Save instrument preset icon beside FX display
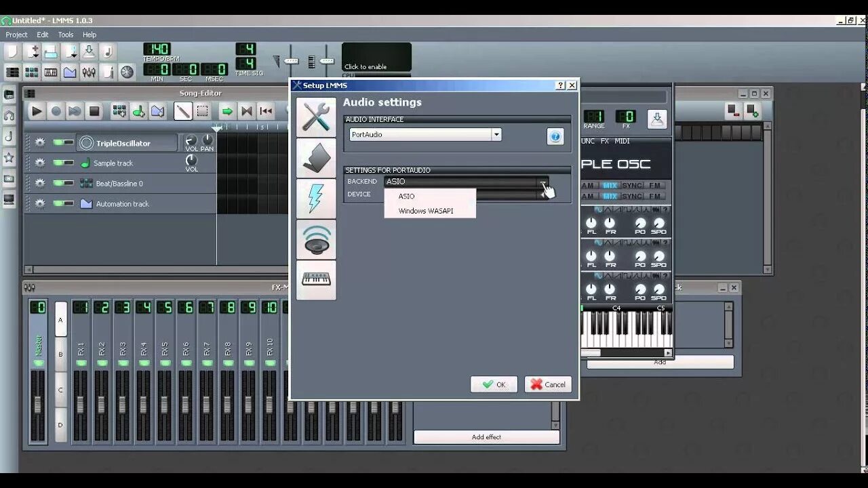 tap(656, 119)
